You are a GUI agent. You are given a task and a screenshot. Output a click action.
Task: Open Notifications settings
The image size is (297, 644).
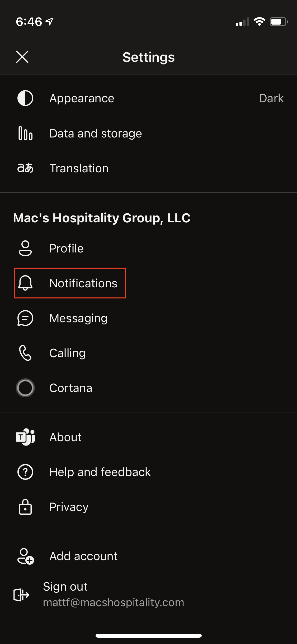tap(148, 283)
